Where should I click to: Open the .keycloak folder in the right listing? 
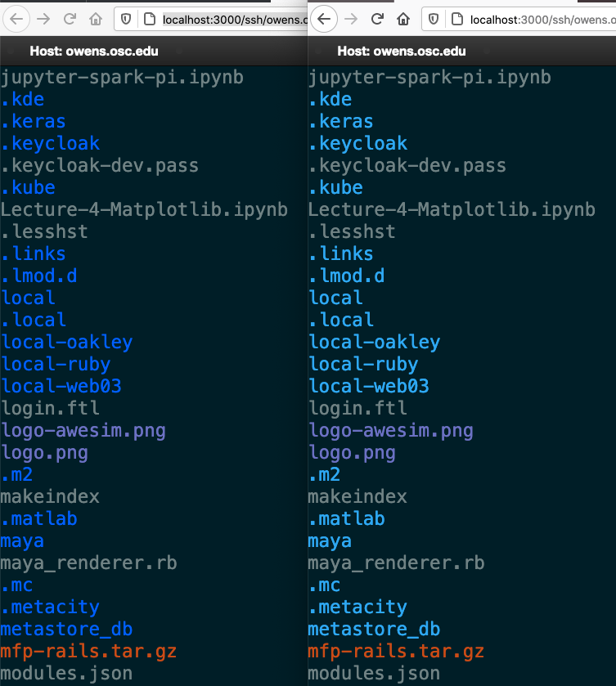pyautogui.click(x=357, y=143)
